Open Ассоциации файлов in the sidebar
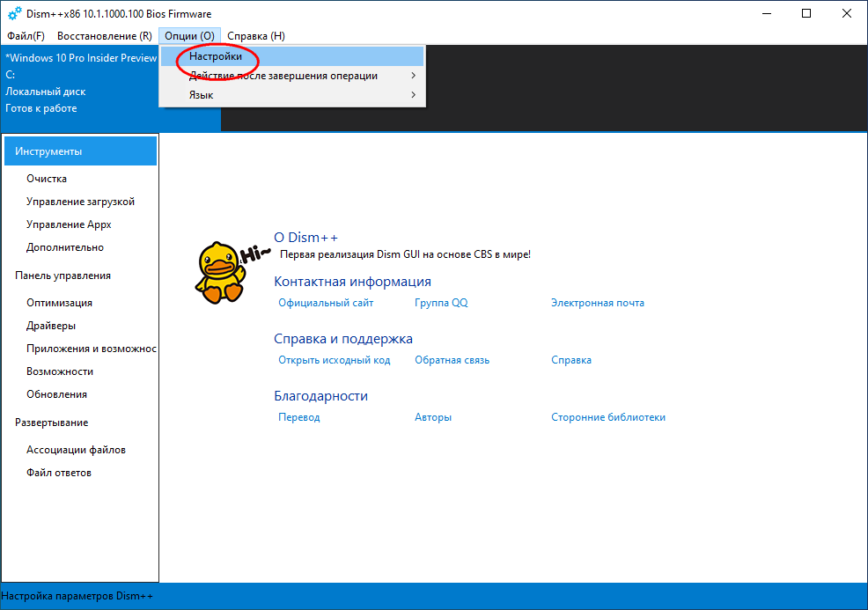 pyautogui.click(x=76, y=450)
